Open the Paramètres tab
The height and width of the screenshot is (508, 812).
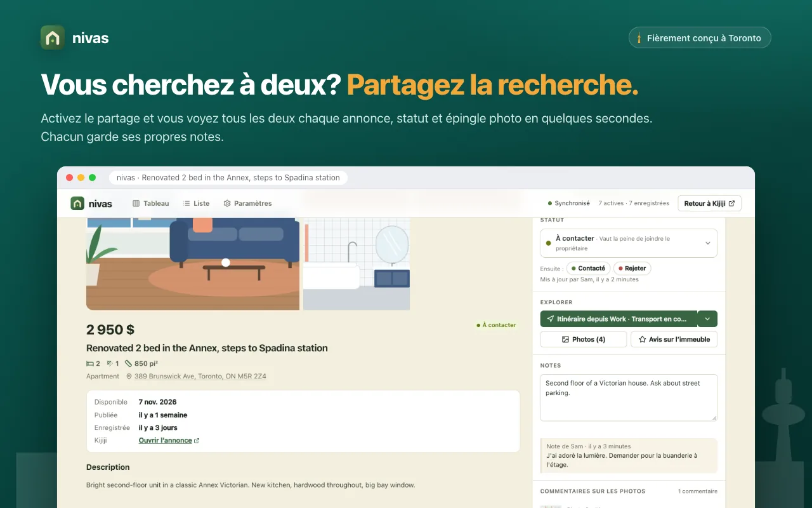click(x=247, y=203)
